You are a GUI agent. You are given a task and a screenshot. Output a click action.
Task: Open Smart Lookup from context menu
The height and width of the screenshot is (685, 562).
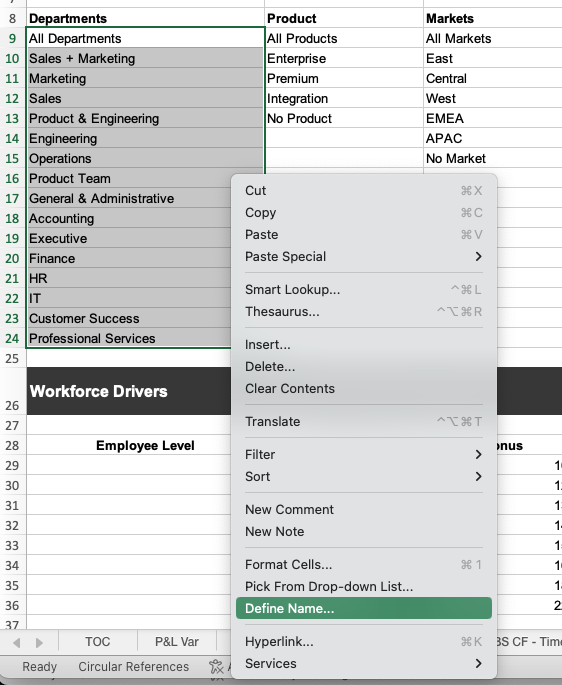pos(364,290)
